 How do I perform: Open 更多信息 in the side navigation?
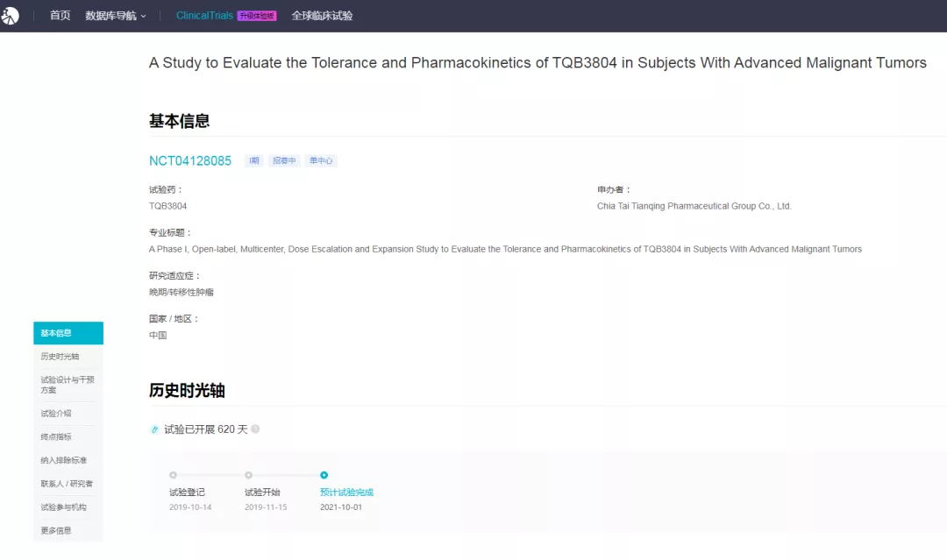(x=56, y=530)
